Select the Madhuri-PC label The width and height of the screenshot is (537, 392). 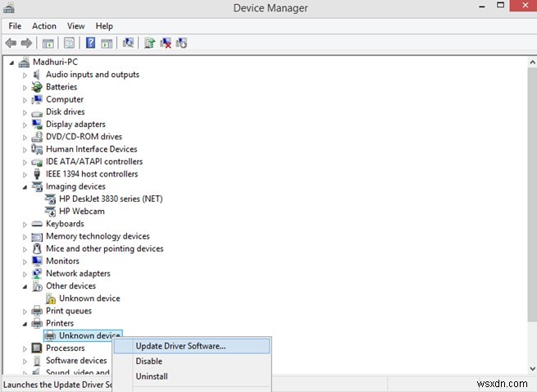tap(55, 62)
